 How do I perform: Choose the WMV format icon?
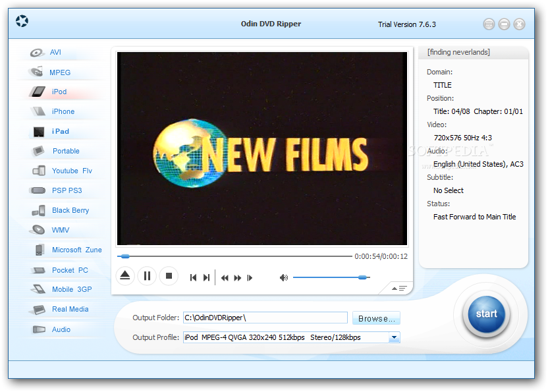pos(38,230)
